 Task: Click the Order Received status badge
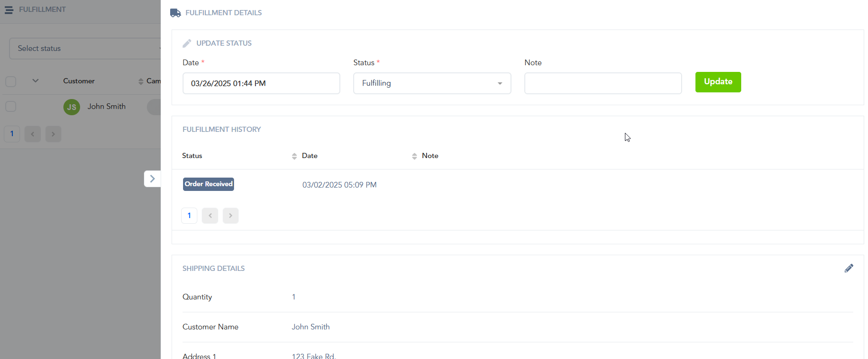[208, 184]
